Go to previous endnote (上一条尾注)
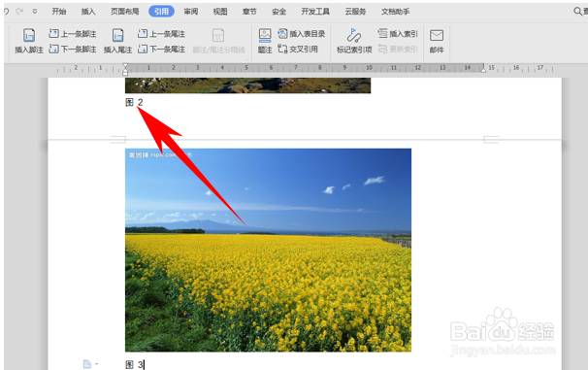 pyautogui.click(x=161, y=34)
